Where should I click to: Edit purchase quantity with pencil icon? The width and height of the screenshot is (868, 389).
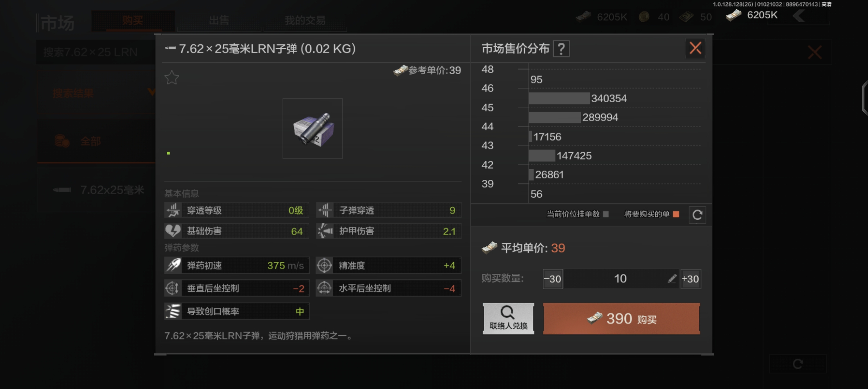(x=672, y=278)
